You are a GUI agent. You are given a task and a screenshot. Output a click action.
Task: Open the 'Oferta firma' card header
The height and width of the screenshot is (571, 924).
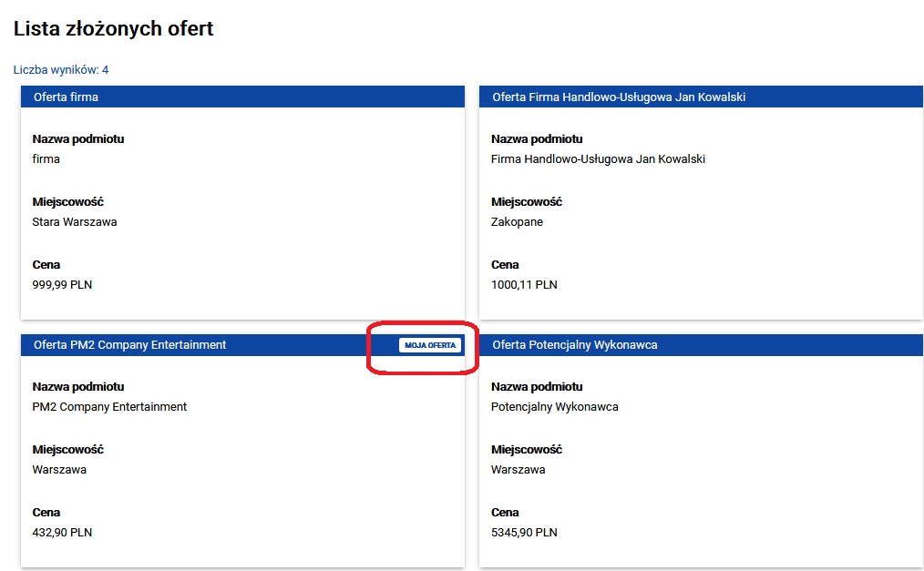point(66,97)
